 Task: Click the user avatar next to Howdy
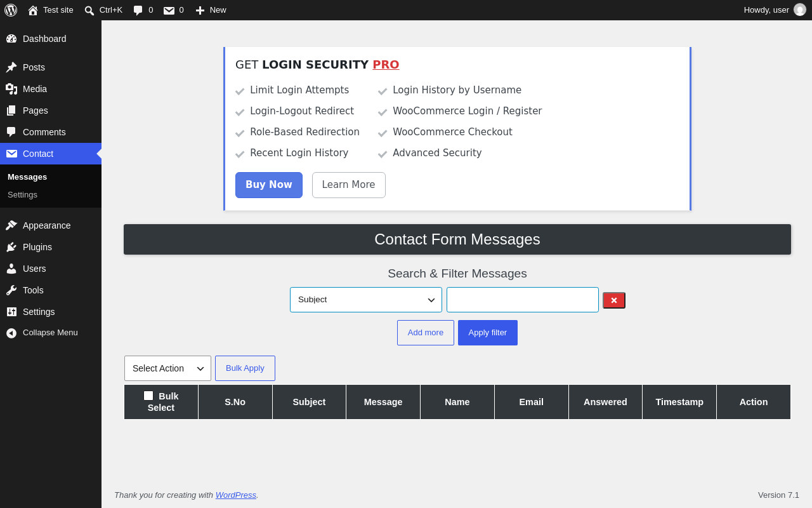[x=800, y=10]
